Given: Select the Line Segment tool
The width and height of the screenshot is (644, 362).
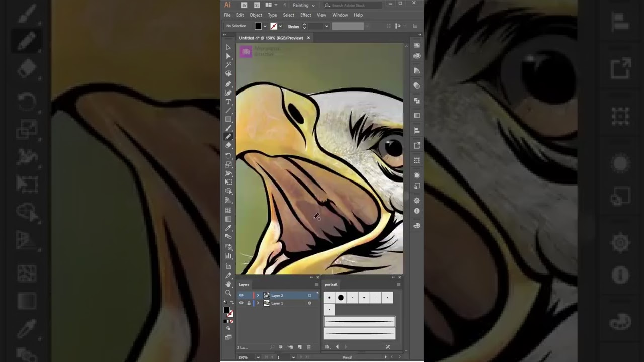Looking at the screenshot, I should [x=228, y=110].
